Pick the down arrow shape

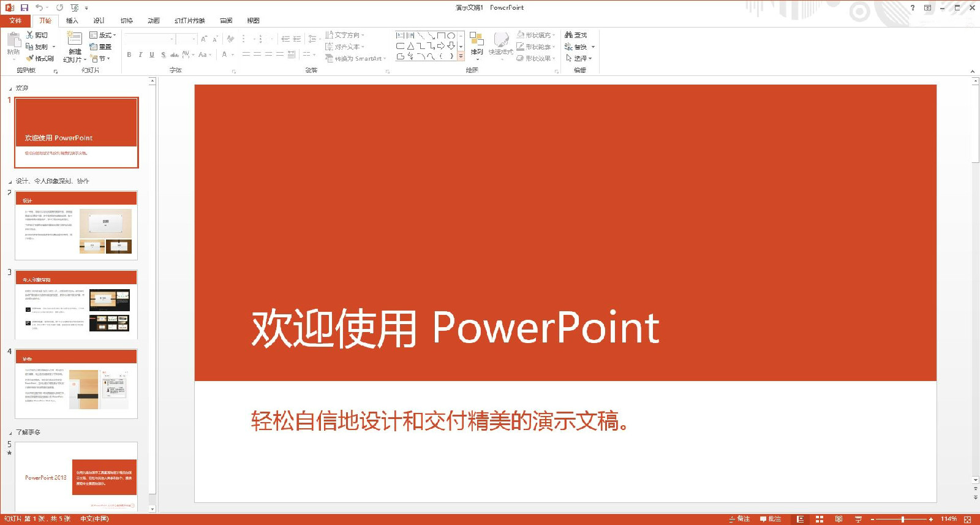point(451,46)
